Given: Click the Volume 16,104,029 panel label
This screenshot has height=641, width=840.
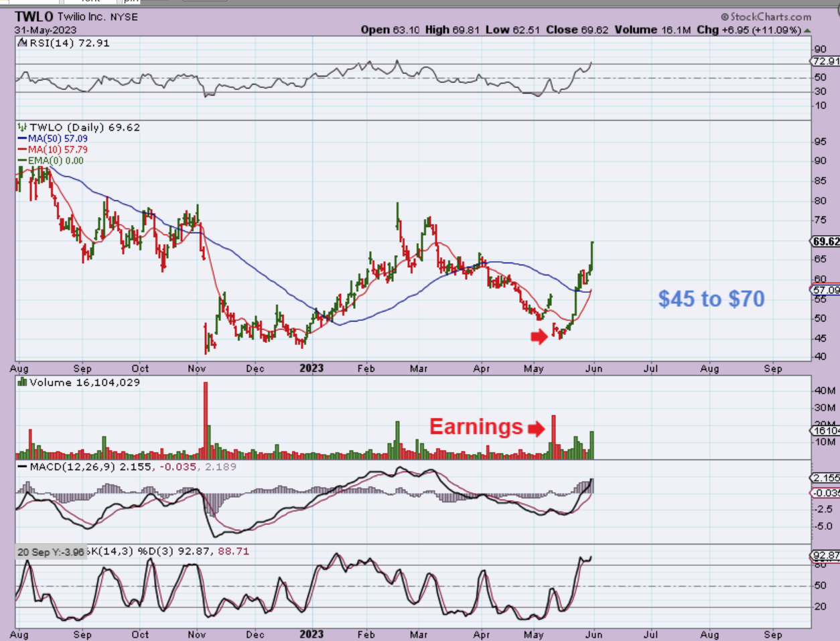Looking at the screenshot, I should [84, 382].
